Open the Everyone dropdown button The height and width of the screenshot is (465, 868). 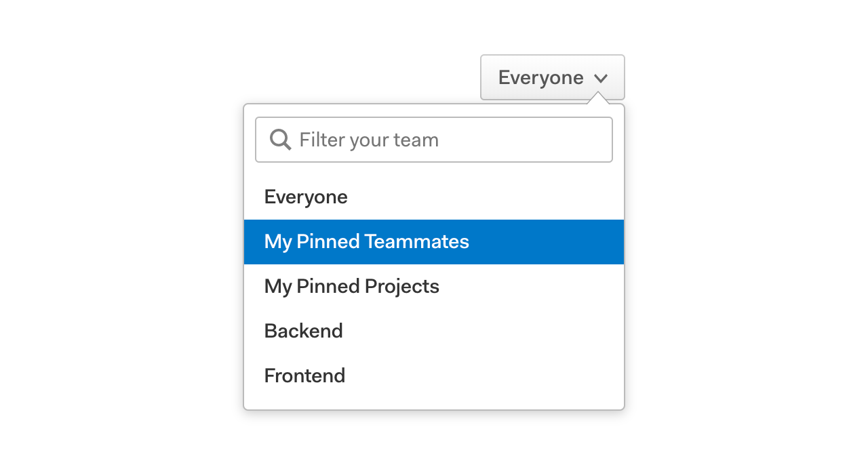point(553,77)
